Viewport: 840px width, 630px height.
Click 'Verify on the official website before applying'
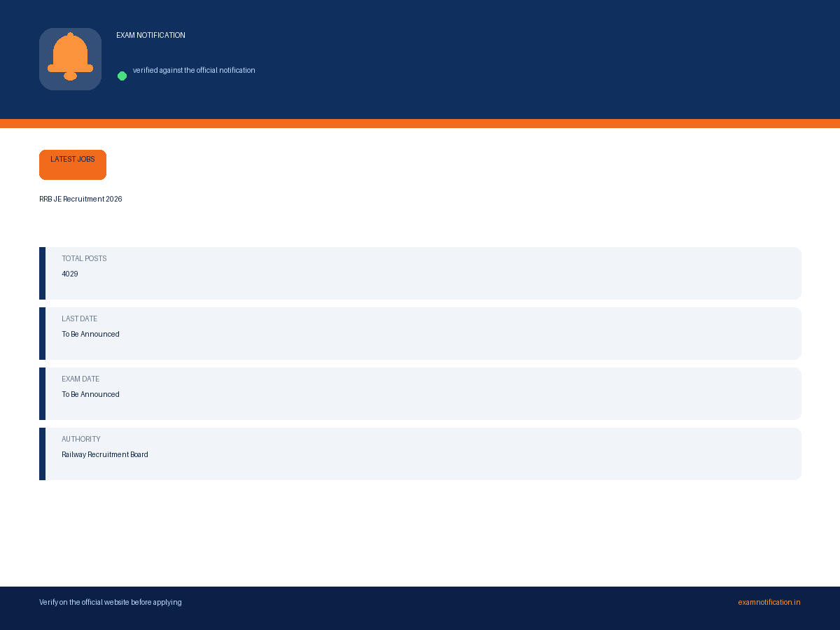click(x=111, y=602)
